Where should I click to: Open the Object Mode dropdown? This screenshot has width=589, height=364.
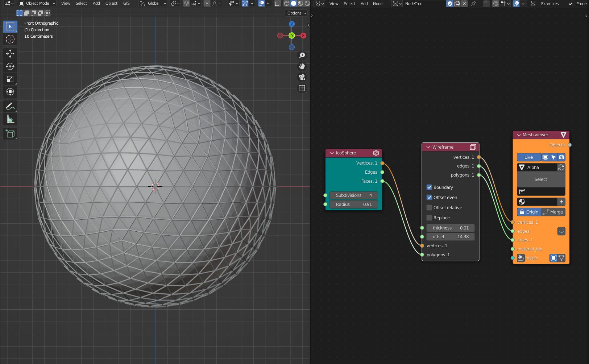(37, 4)
